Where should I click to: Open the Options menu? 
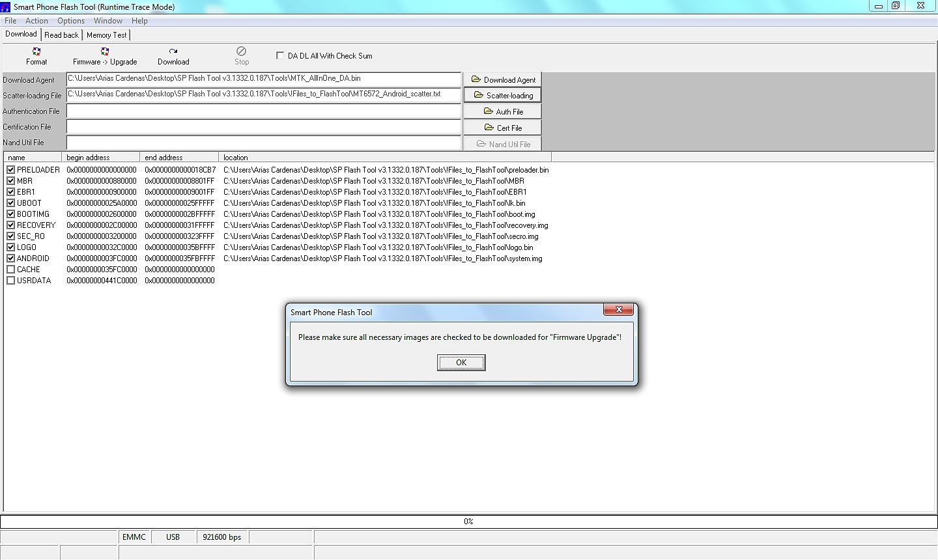point(71,21)
